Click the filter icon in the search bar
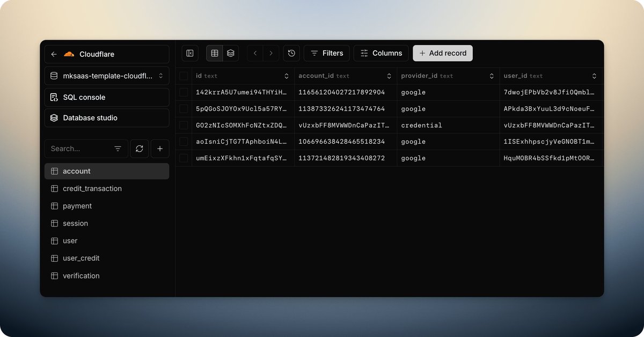Image resolution: width=644 pixels, height=337 pixels. click(118, 149)
